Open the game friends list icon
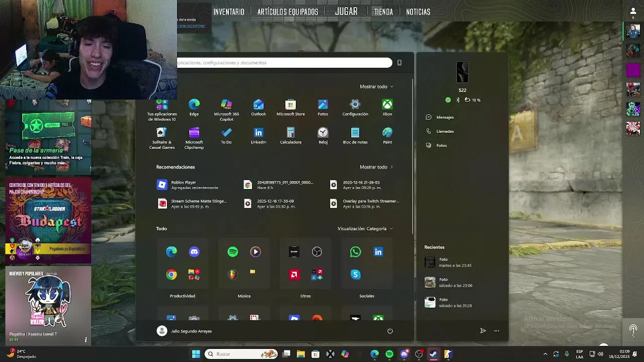The height and width of the screenshot is (362, 644). point(633,13)
